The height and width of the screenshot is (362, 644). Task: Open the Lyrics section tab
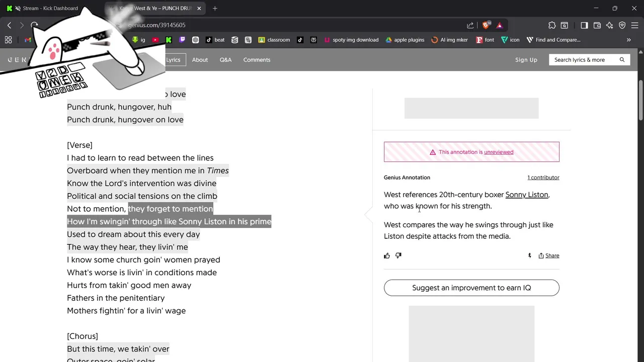[x=173, y=60]
